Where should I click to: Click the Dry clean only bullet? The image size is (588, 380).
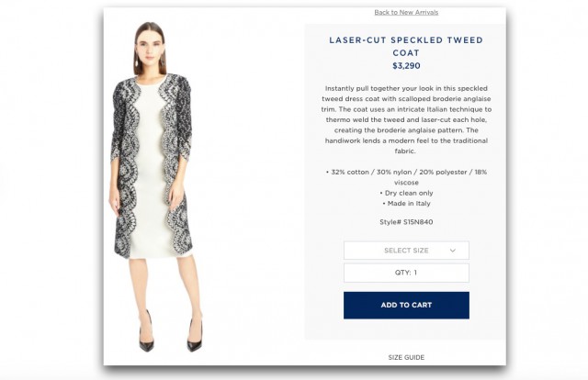[405, 194]
